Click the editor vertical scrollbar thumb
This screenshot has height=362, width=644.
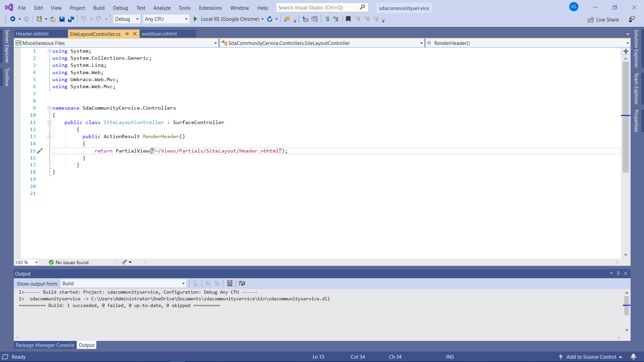point(626,117)
